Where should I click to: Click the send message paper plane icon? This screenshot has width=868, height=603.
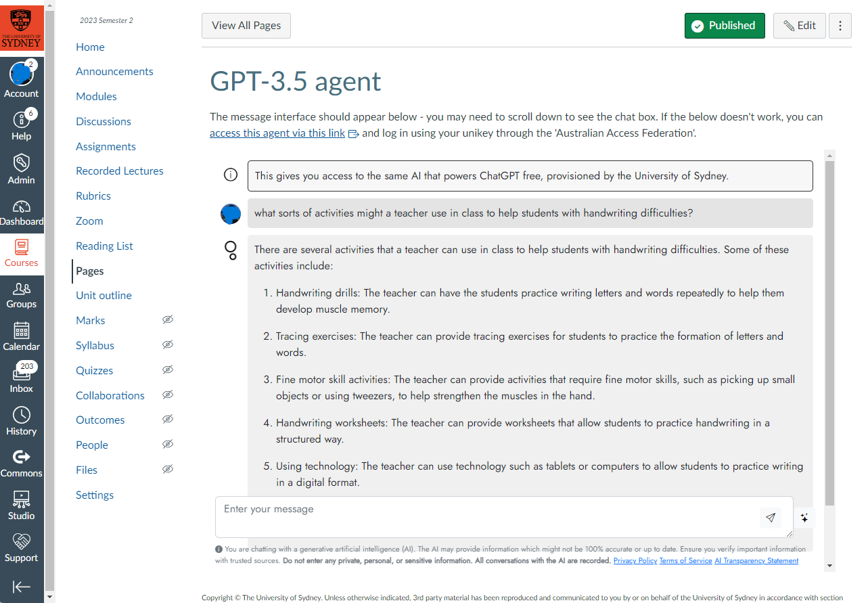click(x=770, y=518)
